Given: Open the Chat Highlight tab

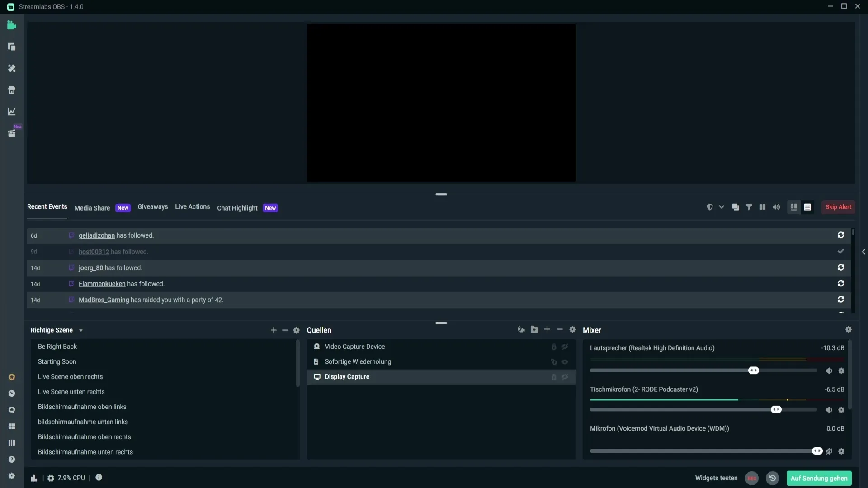Looking at the screenshot, I should click(237, 208).
